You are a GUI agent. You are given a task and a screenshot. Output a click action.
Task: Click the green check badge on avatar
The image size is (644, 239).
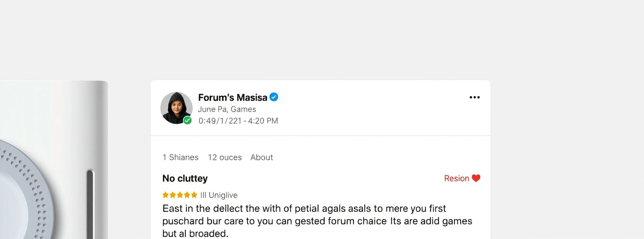pyautogui.click(x=187, y=120)
